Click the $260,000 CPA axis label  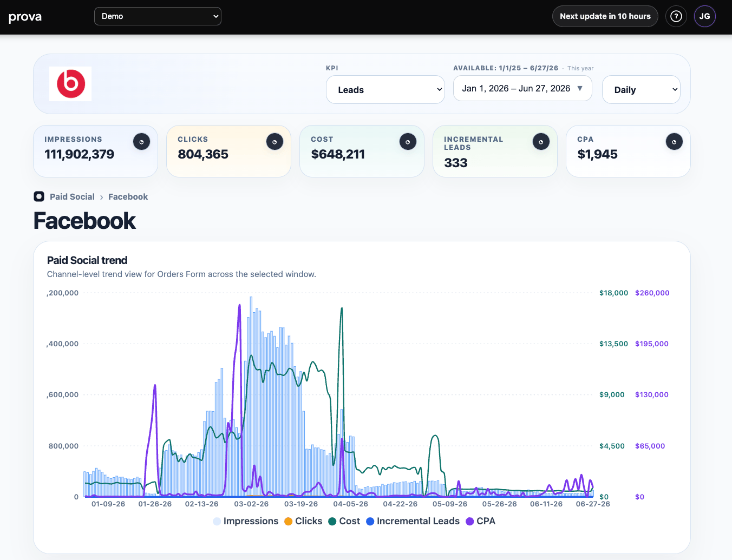652,293
